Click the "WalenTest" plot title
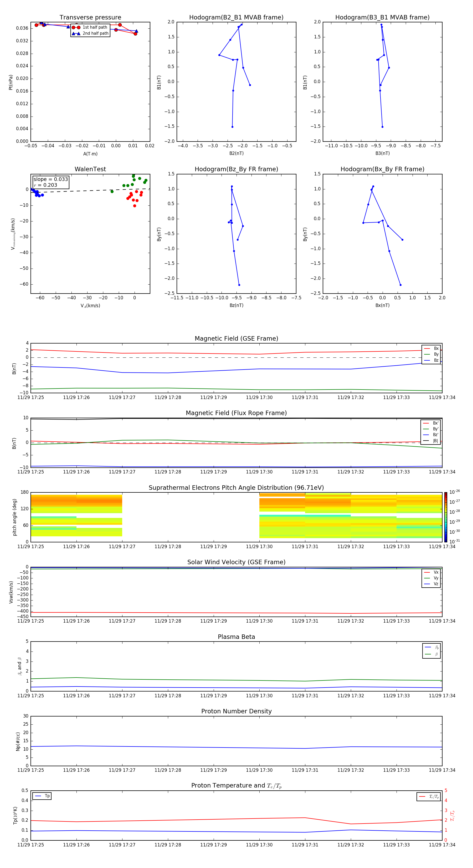473x868 pixels. [90, 169]
